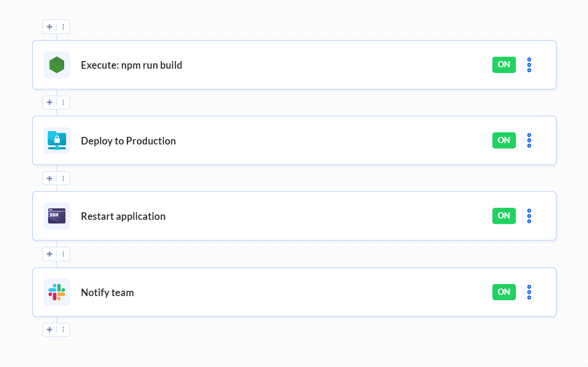
Task: Select the Restart application step
Action: (x=294, y=216)
